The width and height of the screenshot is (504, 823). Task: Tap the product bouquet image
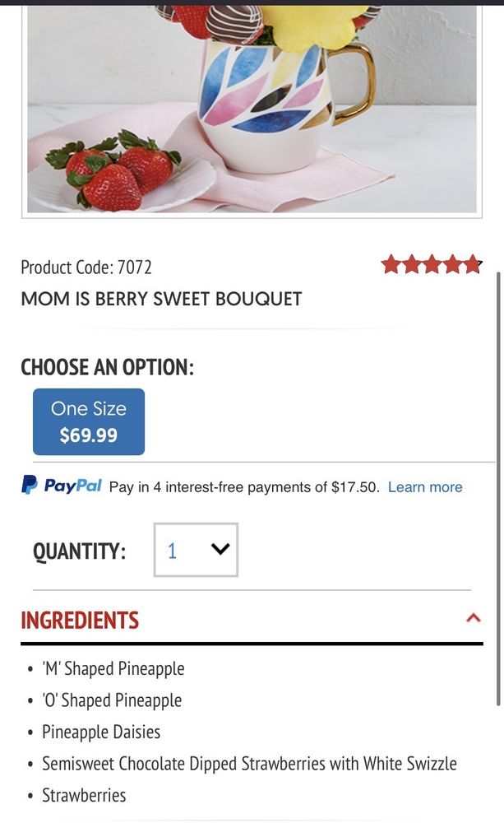tap(252, 109)
